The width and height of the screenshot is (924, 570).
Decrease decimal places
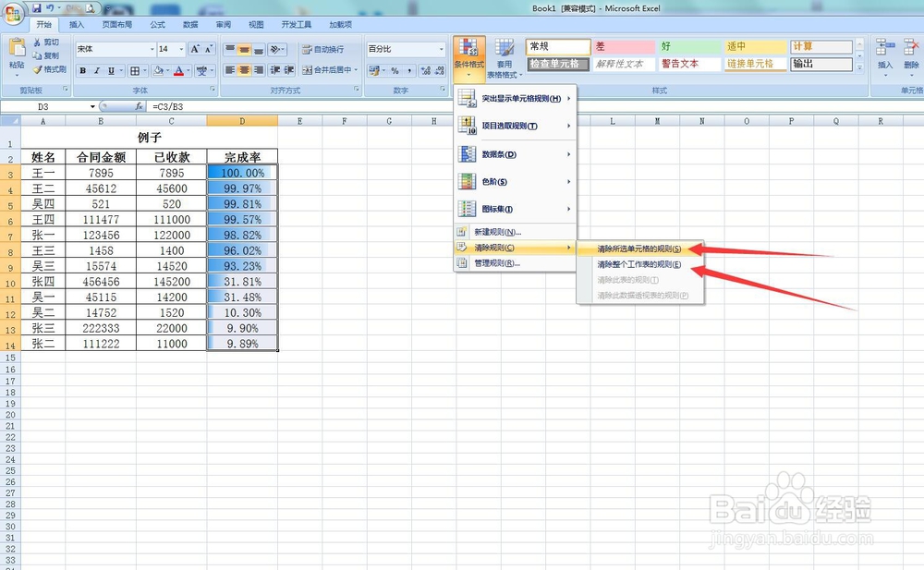pyautogui.click(x=440, y=71)
